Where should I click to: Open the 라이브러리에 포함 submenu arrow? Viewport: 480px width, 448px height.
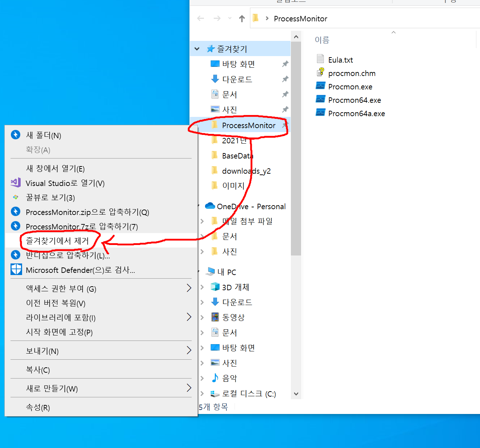[x=189, y=317]
